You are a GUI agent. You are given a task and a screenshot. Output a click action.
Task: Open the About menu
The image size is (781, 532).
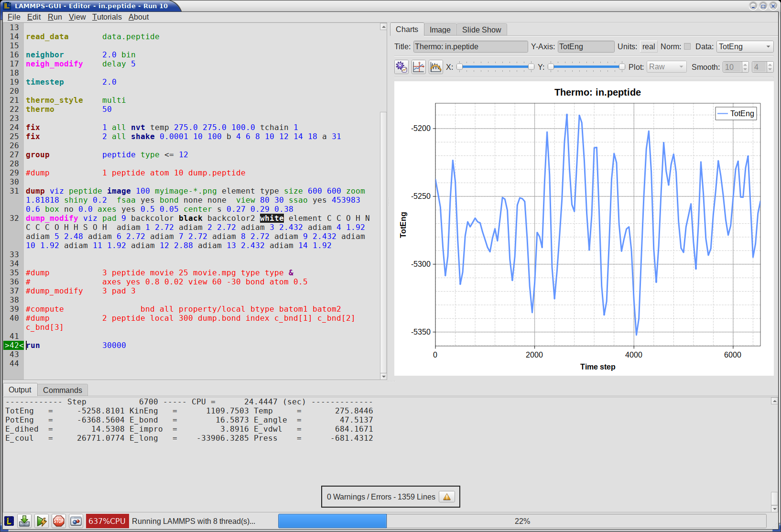(x=139, y=17)
